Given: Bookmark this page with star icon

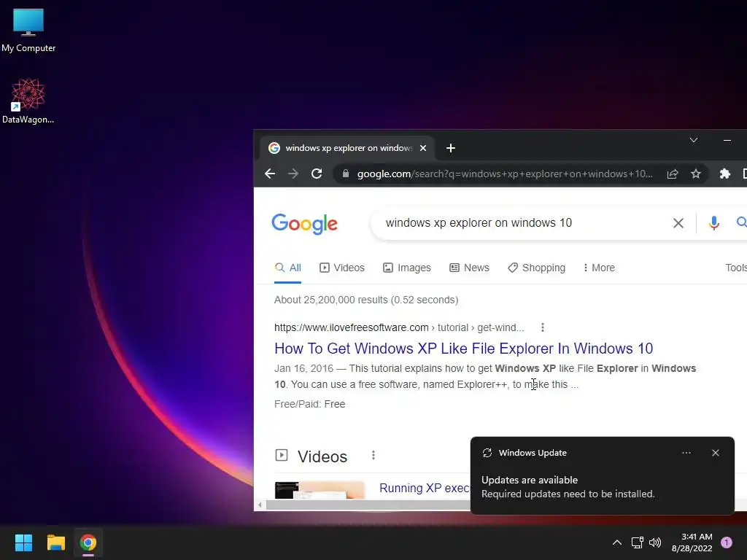Looking at the screenshot, I should pos(696,174).
